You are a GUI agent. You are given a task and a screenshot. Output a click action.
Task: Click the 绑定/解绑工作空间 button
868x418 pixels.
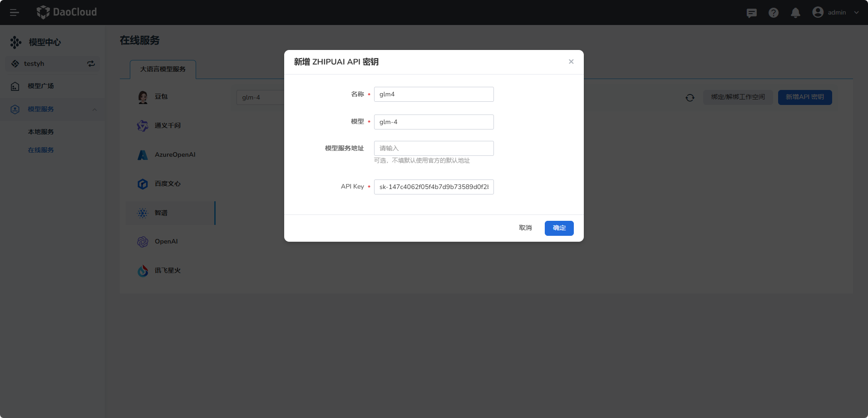pyautogui.click(x=738, y=97)
